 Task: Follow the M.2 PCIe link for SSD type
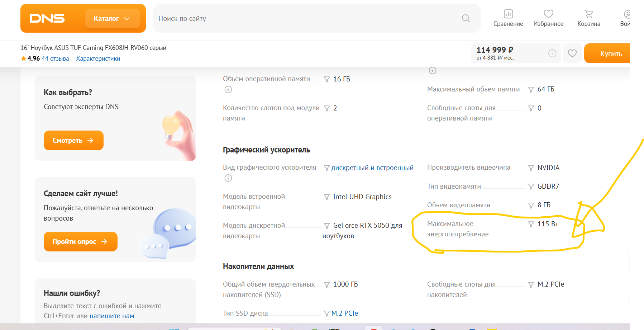(345, 313)
